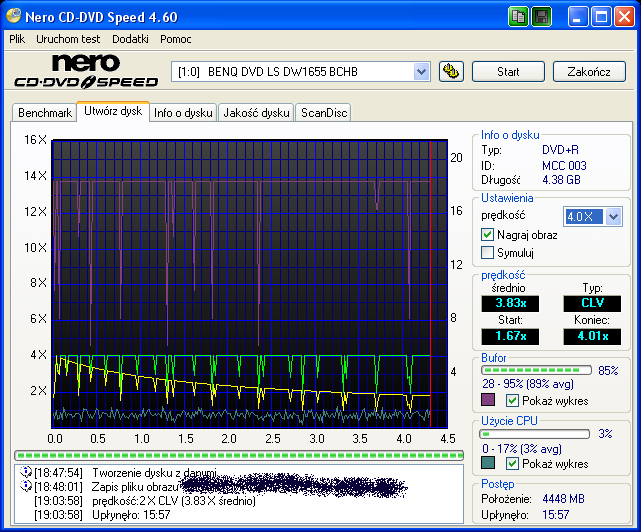Click the Start 1.67x speed value
This screenshot has width=641, height=532.
(x=510, y=337)
